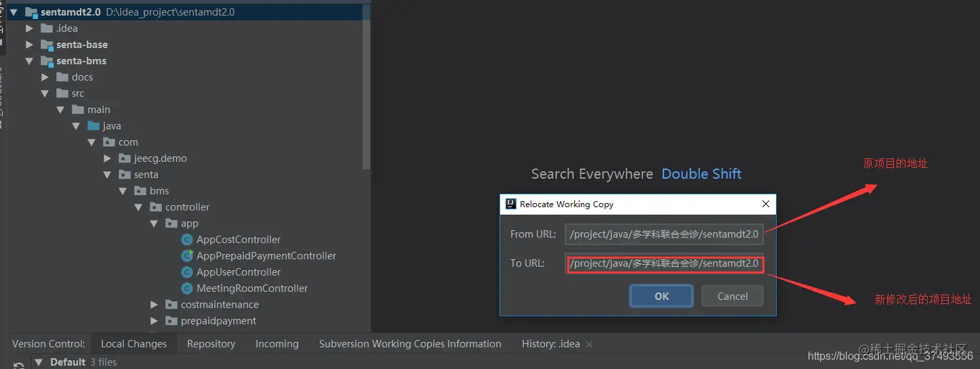Select AppCostController in project tree
Viewport: 980px width, 369px height.
coord(238,240)
